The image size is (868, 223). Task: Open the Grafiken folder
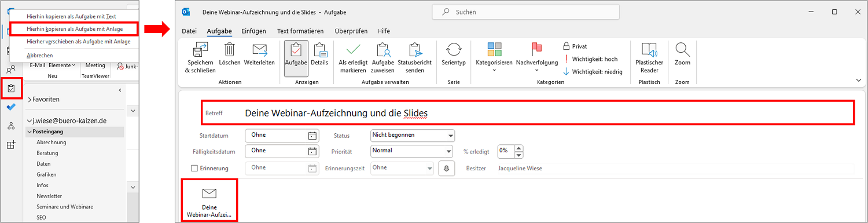46,174
